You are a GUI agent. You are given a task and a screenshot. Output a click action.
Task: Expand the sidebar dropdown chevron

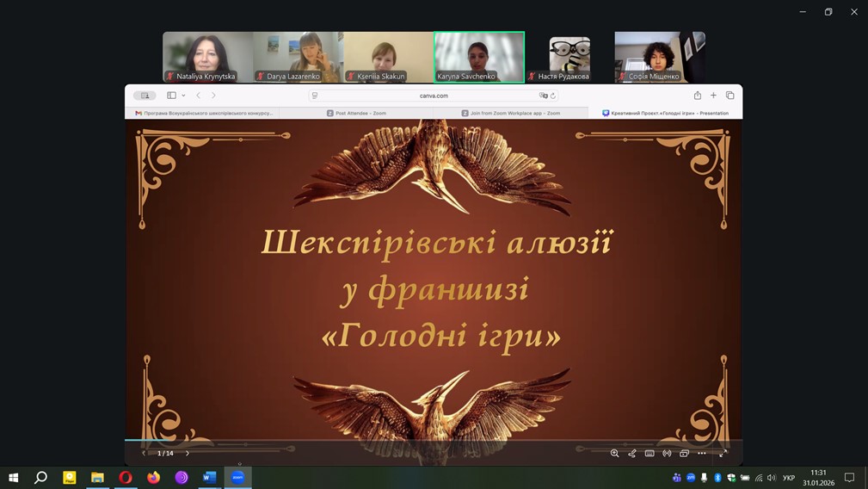183,96
